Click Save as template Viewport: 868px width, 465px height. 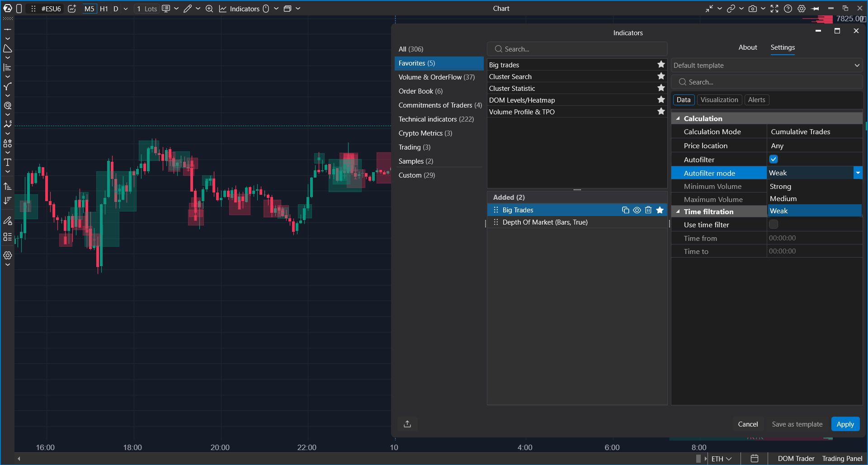(797, 424)
